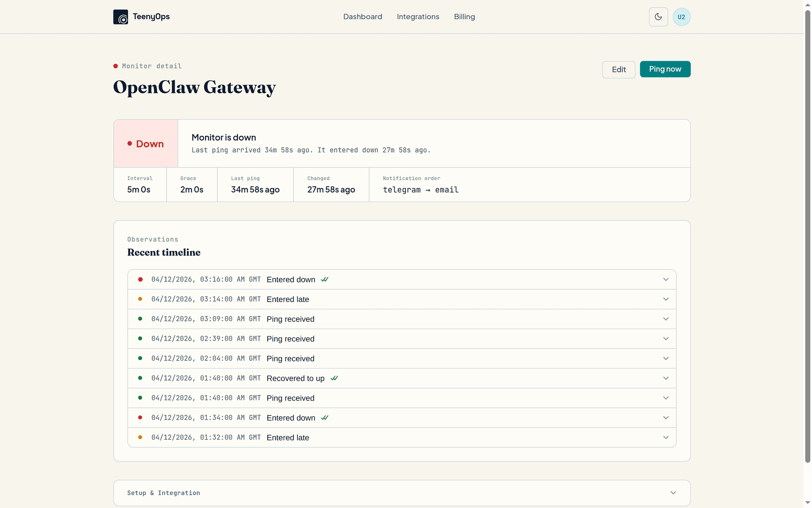
Task: Click timestamp 04/12/2026, 03:09:00 AM GMT
Action: point(206,319)
